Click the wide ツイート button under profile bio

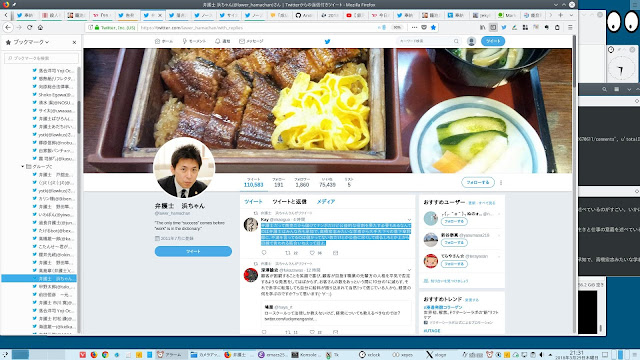pos(193,251)
